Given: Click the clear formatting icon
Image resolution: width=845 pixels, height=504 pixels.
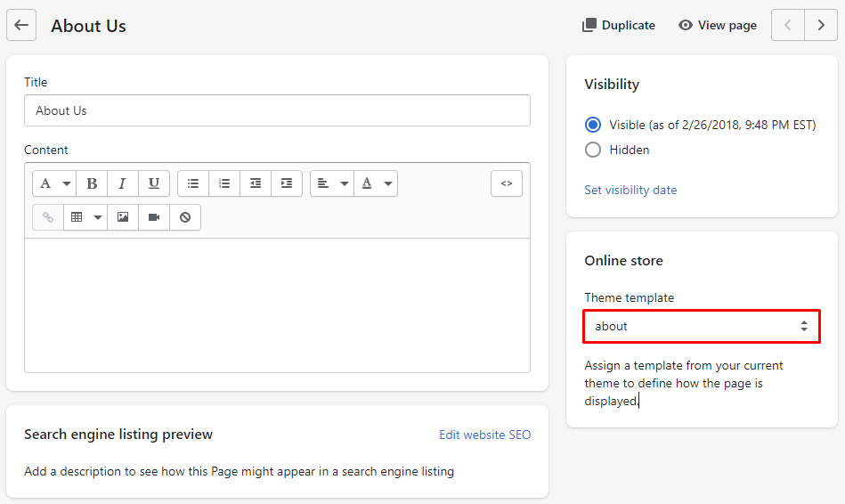Looking at the screenshot, I should point(185,217).
